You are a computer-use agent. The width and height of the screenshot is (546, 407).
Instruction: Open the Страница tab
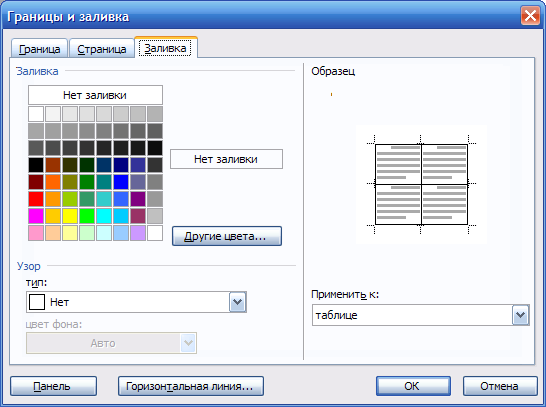(101, 48)
